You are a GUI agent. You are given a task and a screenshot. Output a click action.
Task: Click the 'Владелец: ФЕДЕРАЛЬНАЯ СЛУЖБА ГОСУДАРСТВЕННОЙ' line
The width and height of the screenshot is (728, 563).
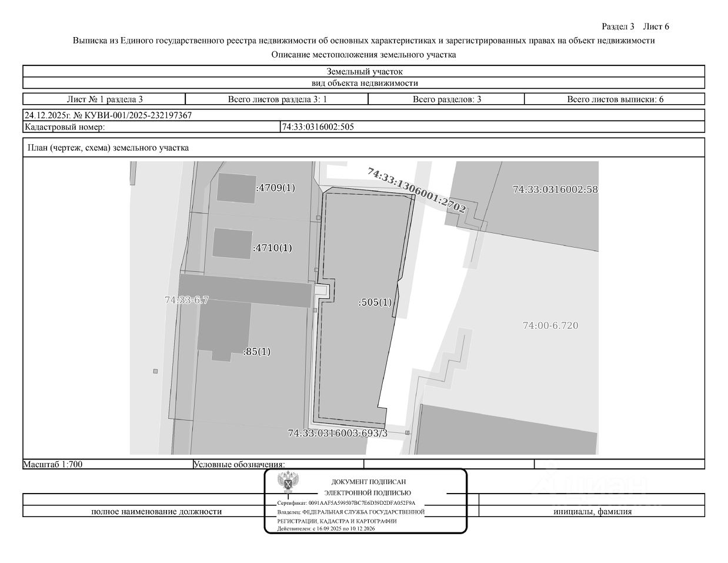tap(351, 512)
